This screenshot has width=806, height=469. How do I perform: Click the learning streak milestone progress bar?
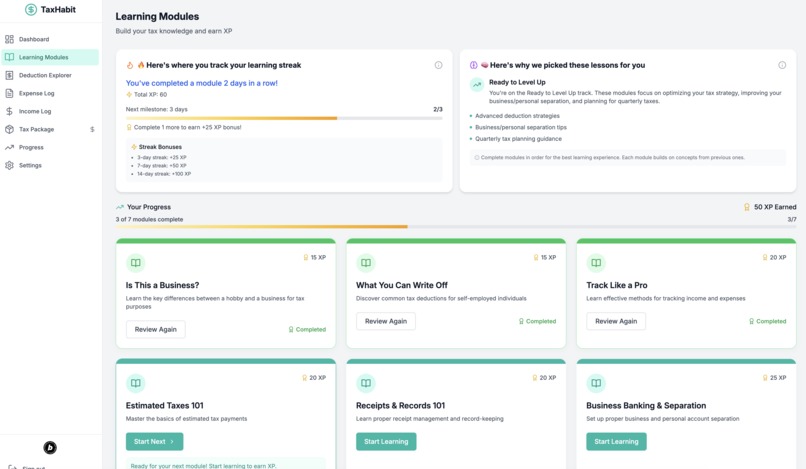coord(284,118)
